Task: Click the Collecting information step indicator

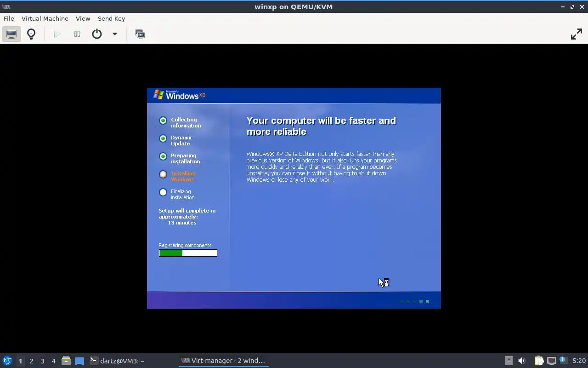Action: (163, 121)
